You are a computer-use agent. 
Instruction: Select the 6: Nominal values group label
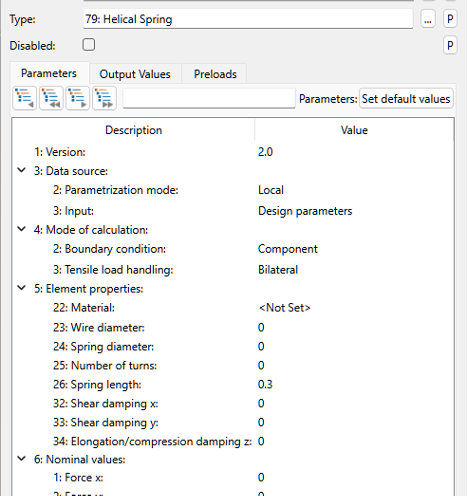coord(80,459)
